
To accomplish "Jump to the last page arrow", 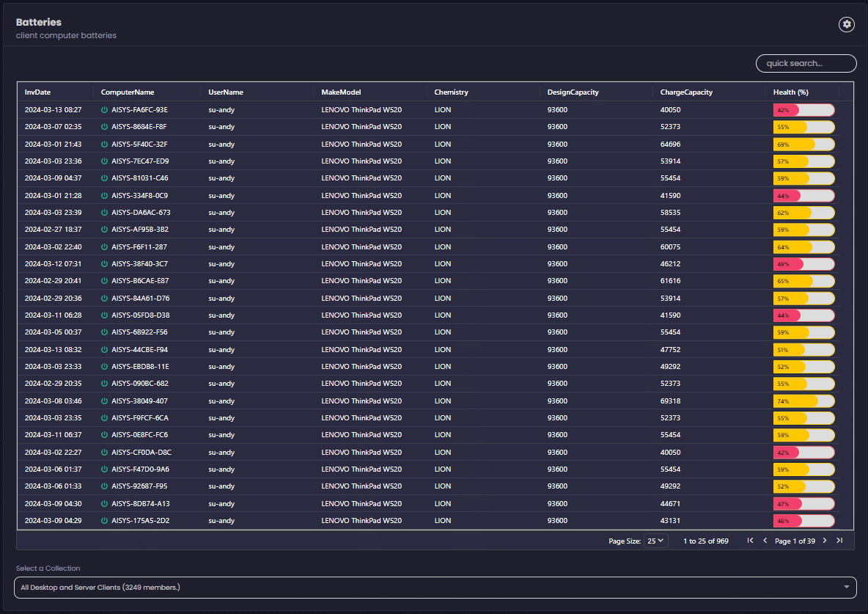I will pyautogui.click(x=839, y=541).
